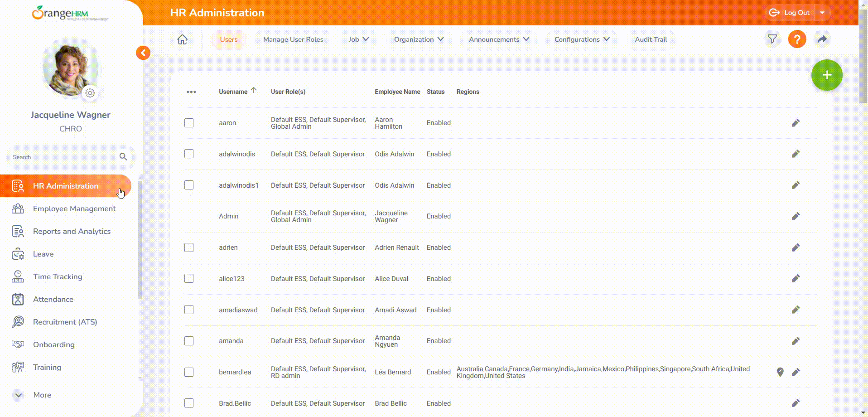The width and height of the screenshot is (868, 417).
Task: Add a new user with green plus button
Action: click(827, 75)
